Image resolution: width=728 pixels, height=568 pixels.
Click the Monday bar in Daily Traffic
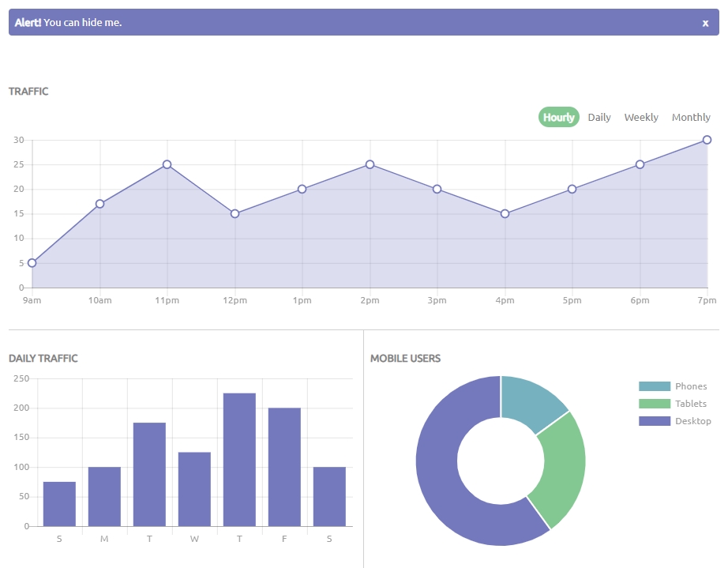coord(104,496)
